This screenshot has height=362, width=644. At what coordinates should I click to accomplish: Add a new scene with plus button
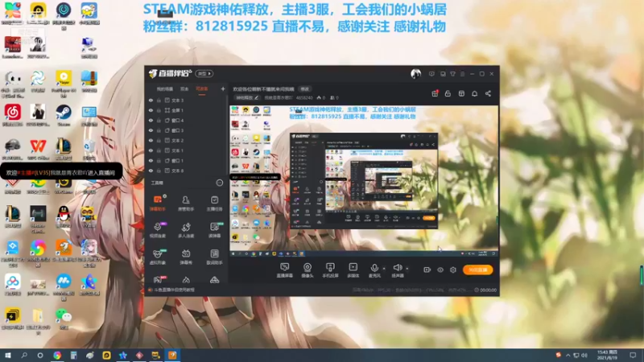point(223,89)
